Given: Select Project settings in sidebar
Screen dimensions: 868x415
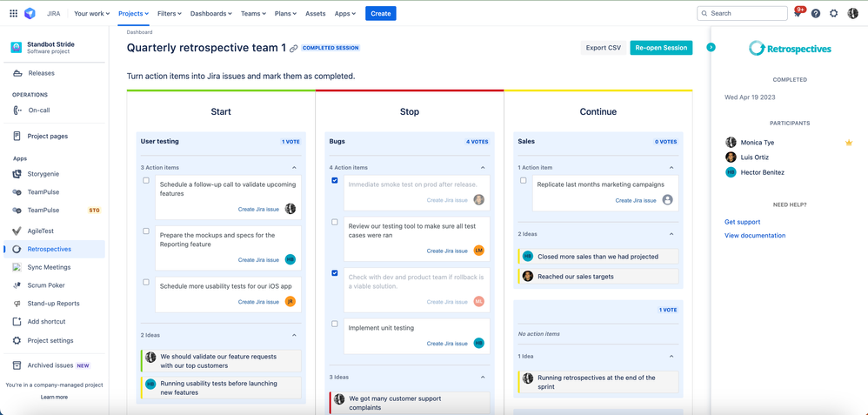Looking at the screenshot, I should tap(50, 341).
